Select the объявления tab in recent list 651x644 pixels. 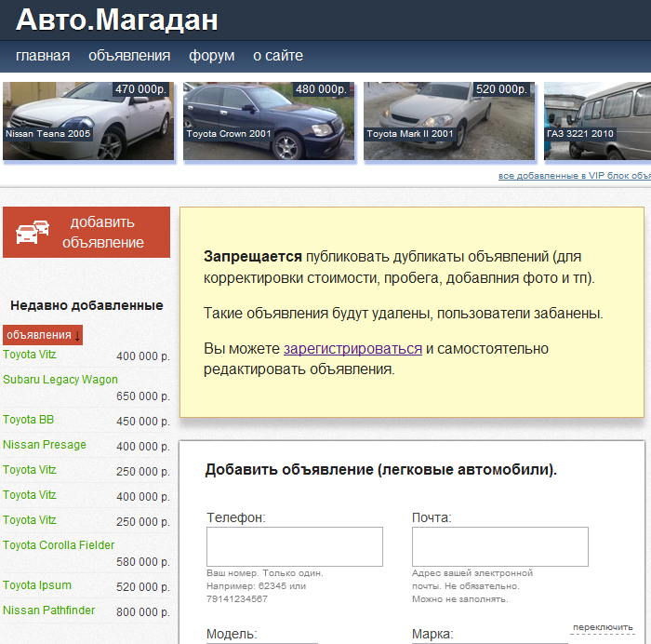[38, 335]
